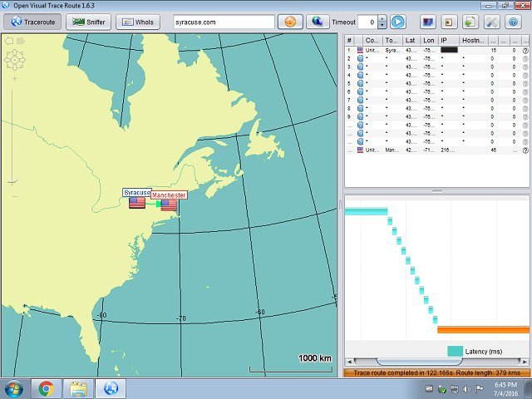Sort by the IP column header

point(449,41)
